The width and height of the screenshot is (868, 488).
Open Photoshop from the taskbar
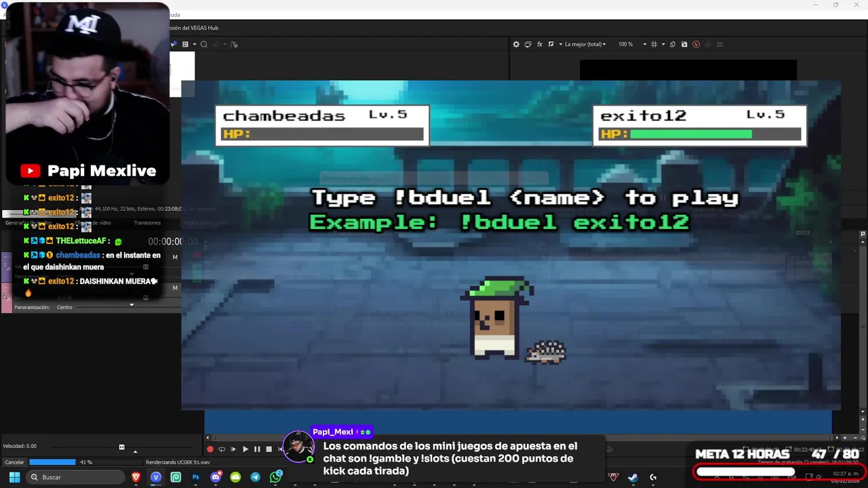coord(196,477)
